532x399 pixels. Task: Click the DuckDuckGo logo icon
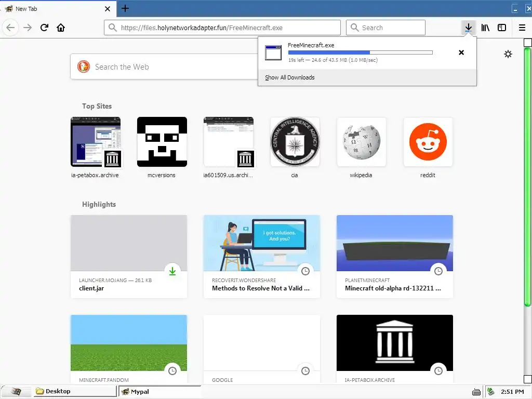[x=83, y=66]
